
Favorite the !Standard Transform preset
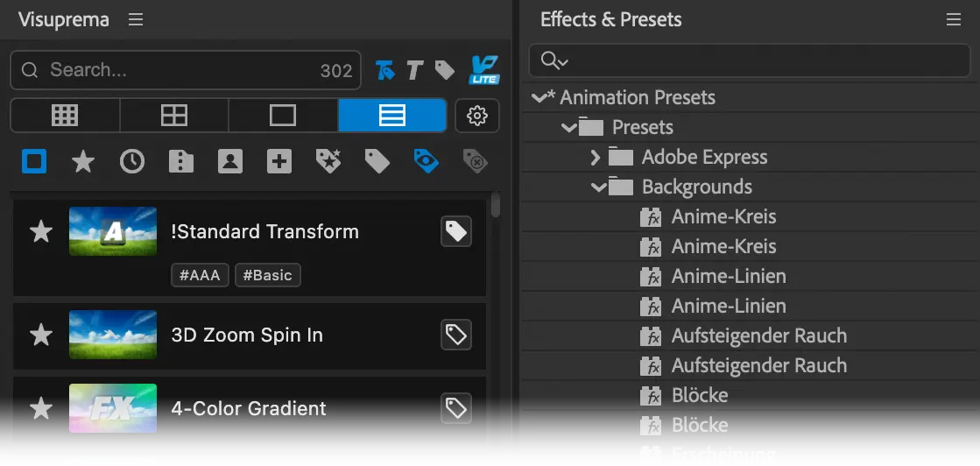(41, 231)
